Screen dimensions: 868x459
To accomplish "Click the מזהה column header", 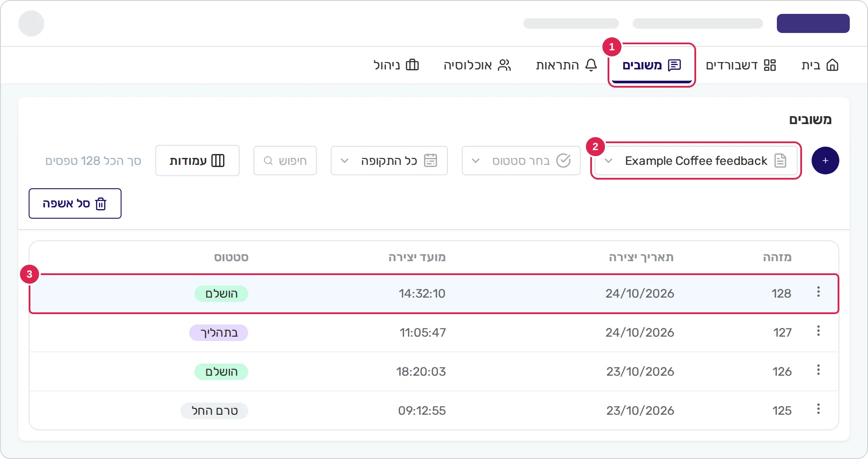I will (x=777, y=257).
